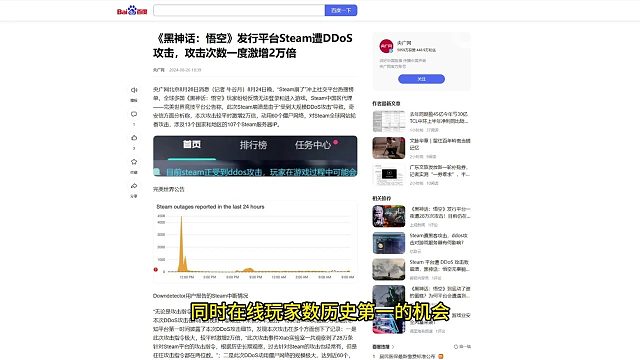Focus the Baidu search input box

(x=239, y=11)
